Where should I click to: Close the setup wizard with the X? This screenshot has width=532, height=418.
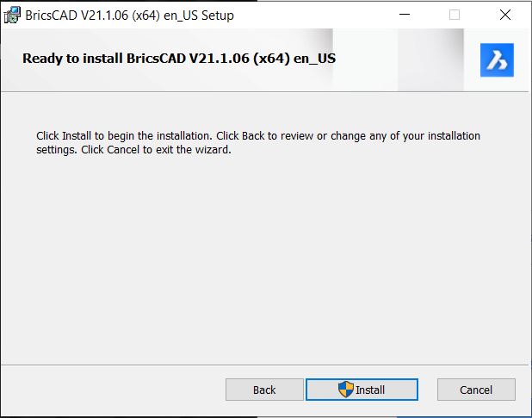(x=504, y=15)
